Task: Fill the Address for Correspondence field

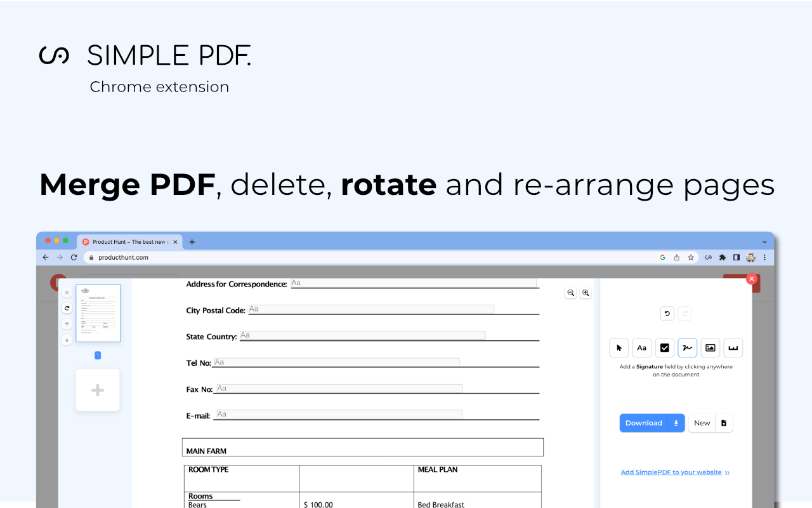Action: tap(414, 283)
